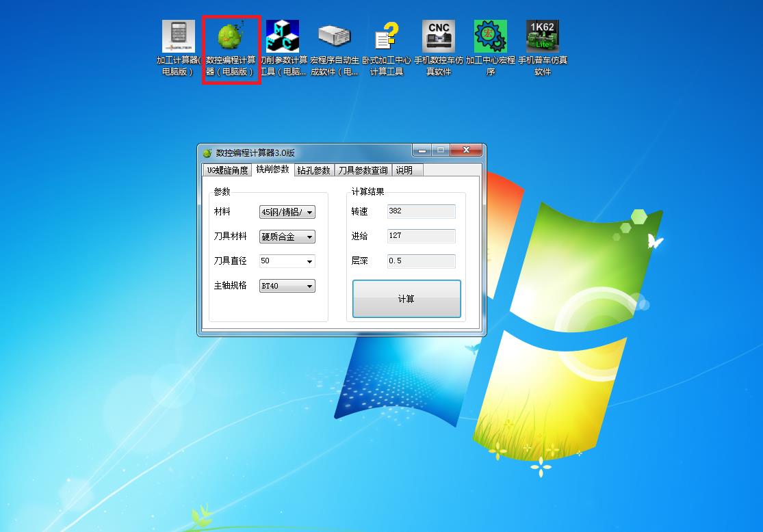Select the 1K62 手机普车仿真软件 icon
The height and width of the screenshot is (532, 763).
tap(543, 36)
